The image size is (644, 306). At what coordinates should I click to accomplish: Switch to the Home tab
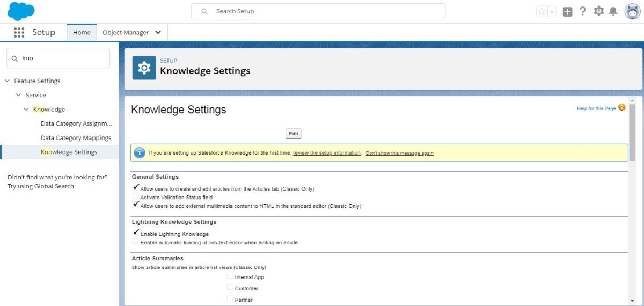[82, 32]
